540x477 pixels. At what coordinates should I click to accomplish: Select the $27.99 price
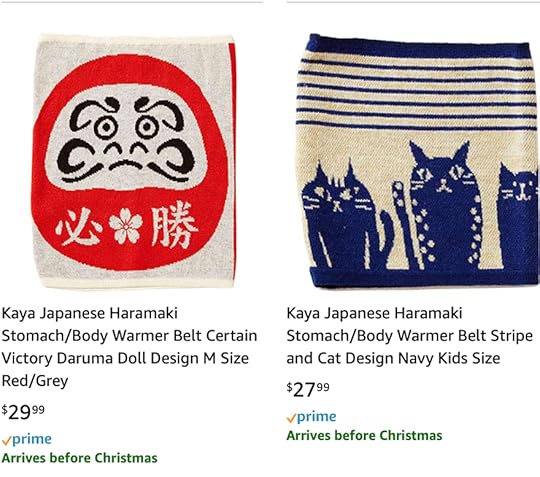click(308, 389)
